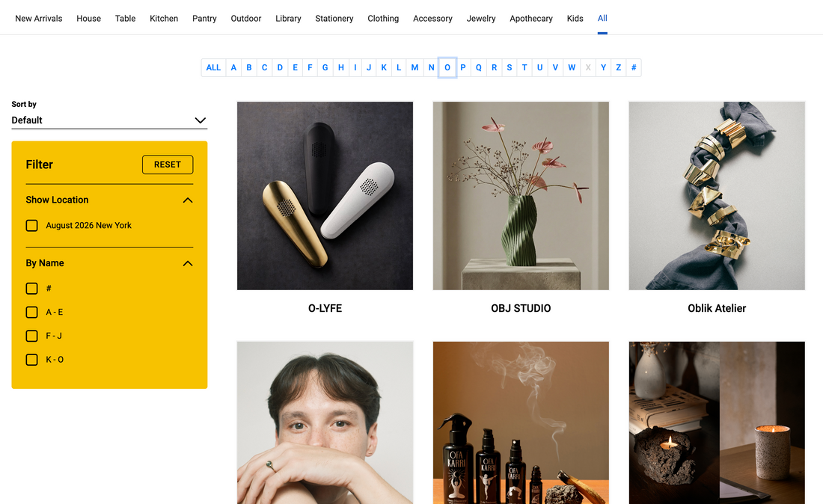Check the August 2026 New York checkbox
This screenshot has width=823, height=504.
pyautogui.click(x=32, y=226)
